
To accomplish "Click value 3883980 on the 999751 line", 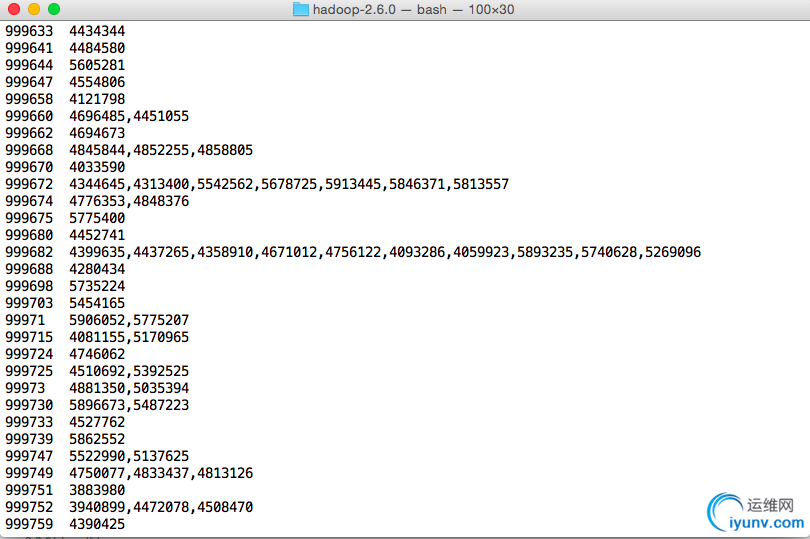I will [97, 490].
